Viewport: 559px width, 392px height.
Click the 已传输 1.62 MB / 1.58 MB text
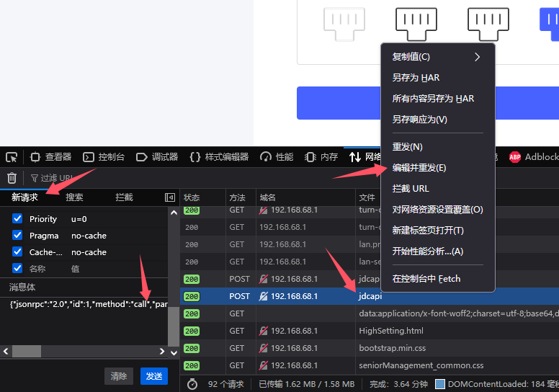307,384
